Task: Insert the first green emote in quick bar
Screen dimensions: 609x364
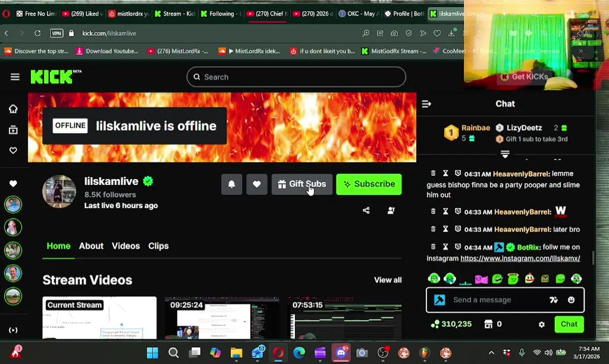Action: coord(433,279)
